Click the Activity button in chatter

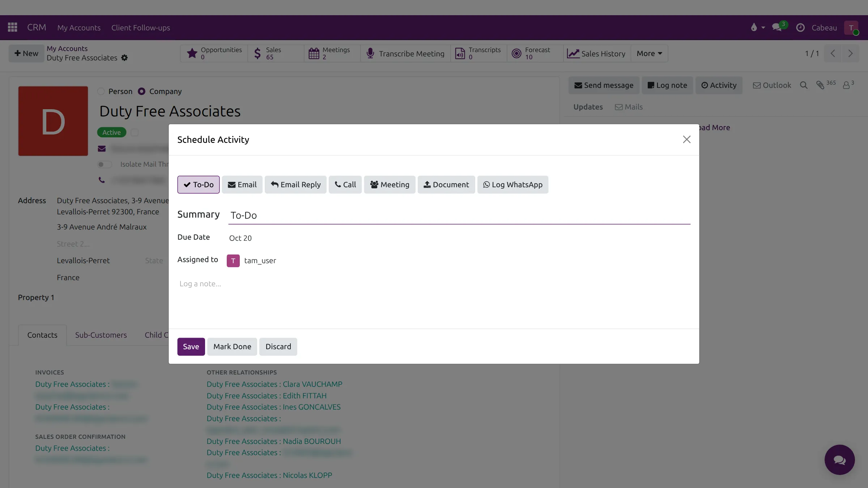pyautogui.click(x=719, y=85)
